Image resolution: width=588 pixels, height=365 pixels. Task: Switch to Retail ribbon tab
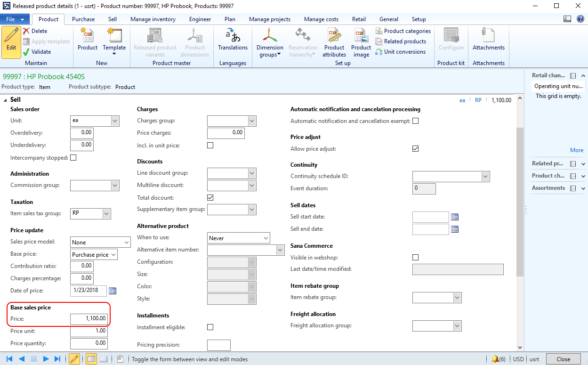pos(359,19)
